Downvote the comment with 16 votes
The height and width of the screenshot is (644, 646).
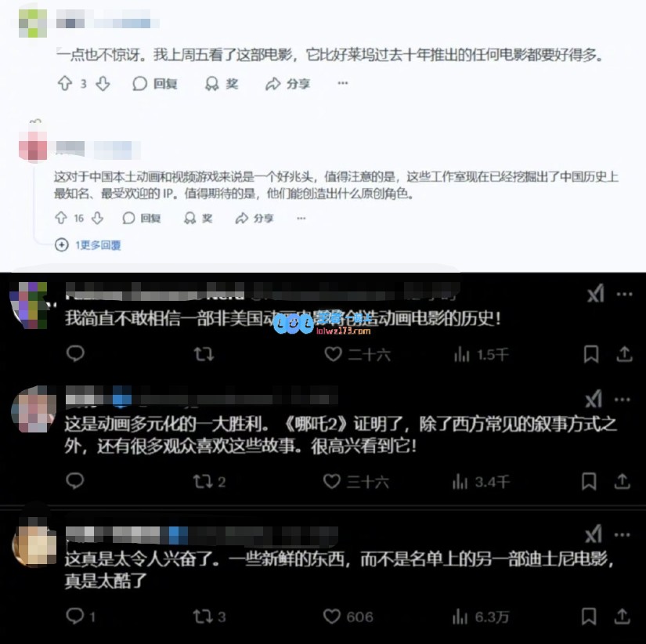point(97,218)
